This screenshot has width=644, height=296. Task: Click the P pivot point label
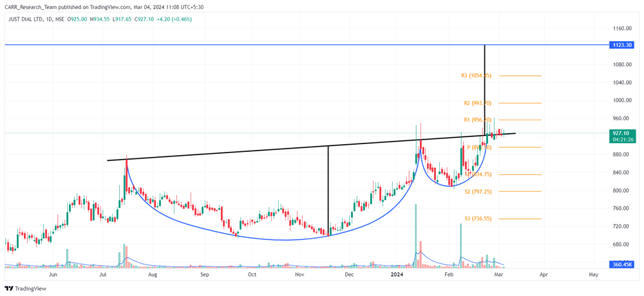pos(478,147)
